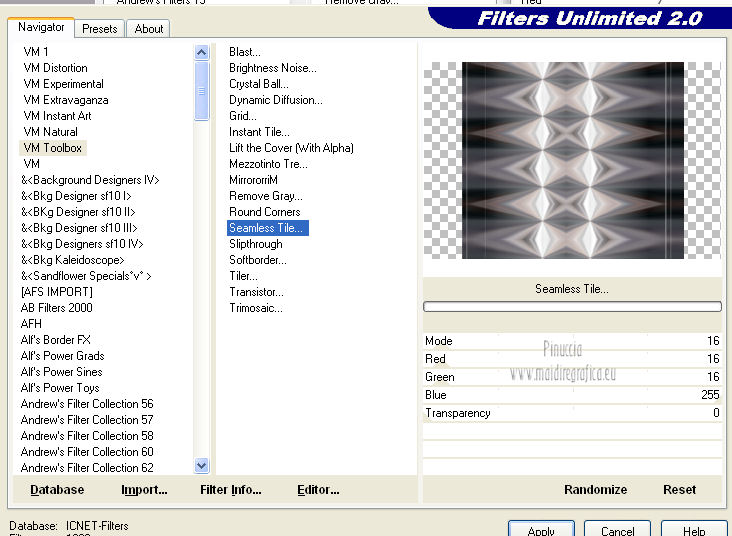
Task: Click the filter preview image
Action: pos(572,160)
